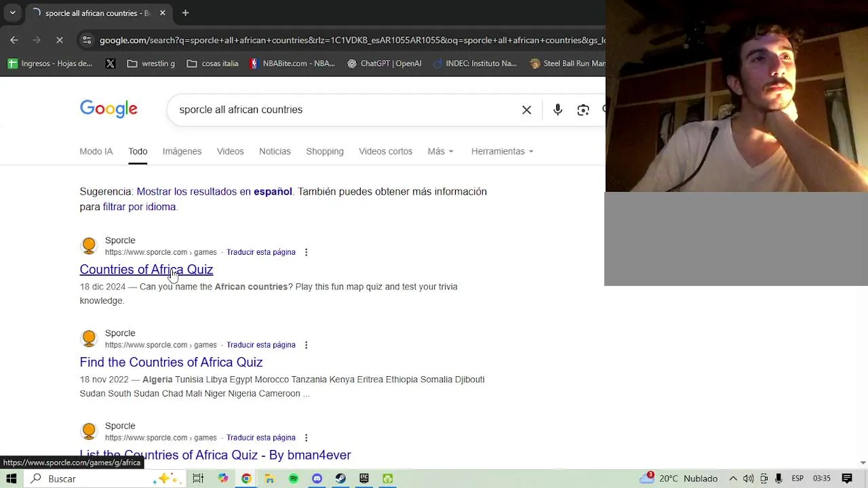Open the wrestlin g bookmark folder
Viewport: 868px width, 488px height.
click(x=151, y=63)
